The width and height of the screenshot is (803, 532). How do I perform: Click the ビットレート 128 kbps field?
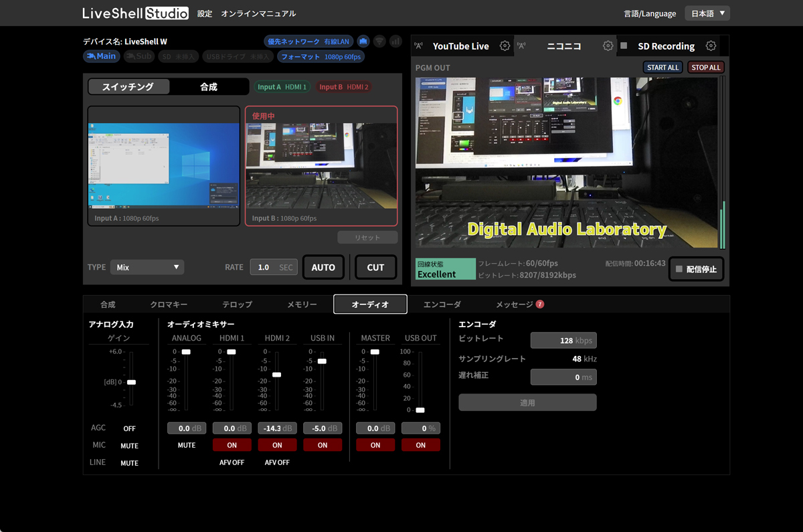coord(563,341)
